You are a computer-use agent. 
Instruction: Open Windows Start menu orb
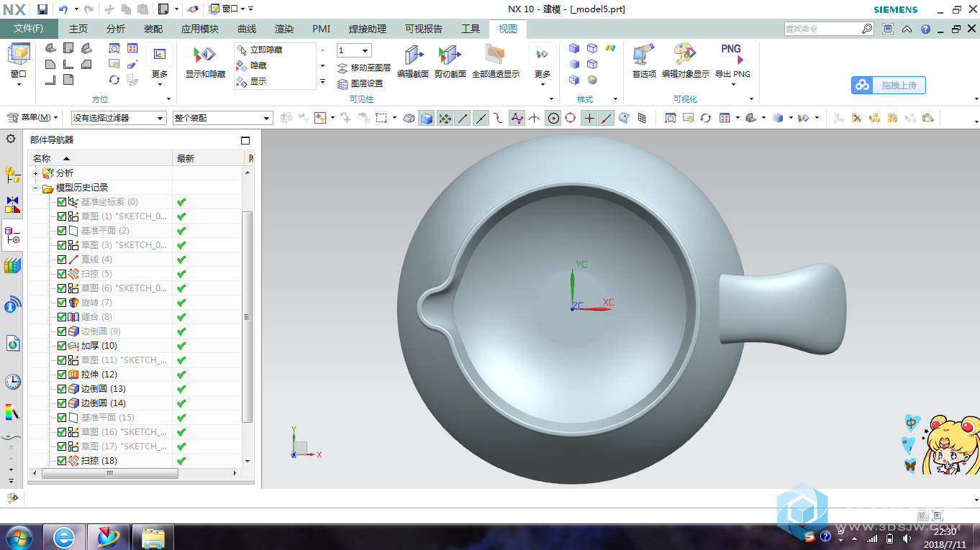tap(19, 537)
